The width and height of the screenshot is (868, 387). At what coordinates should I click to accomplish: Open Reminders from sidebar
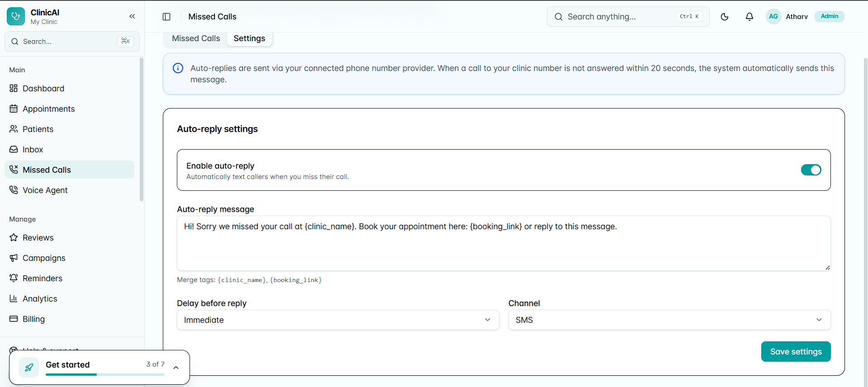tap(69, 278)
